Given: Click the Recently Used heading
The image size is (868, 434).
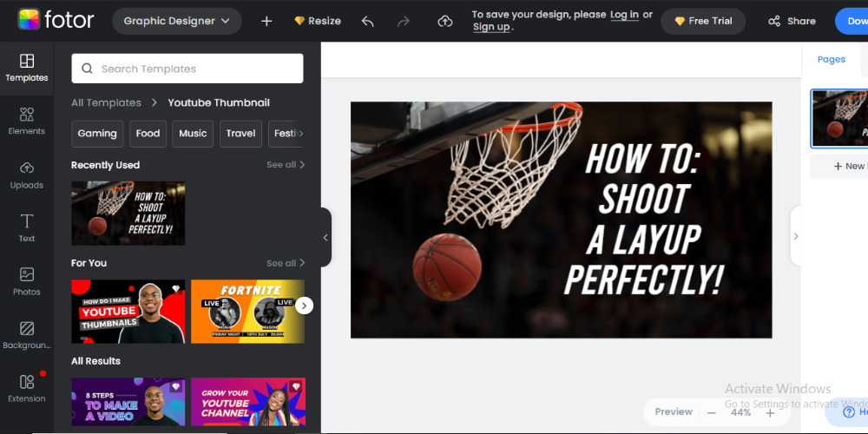Looking at the screenshot, I should [x=105, y=165].
